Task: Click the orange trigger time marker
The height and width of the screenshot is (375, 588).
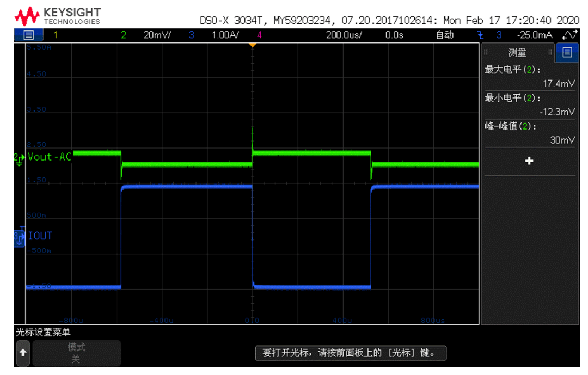Action: click(x=253, y=45)
